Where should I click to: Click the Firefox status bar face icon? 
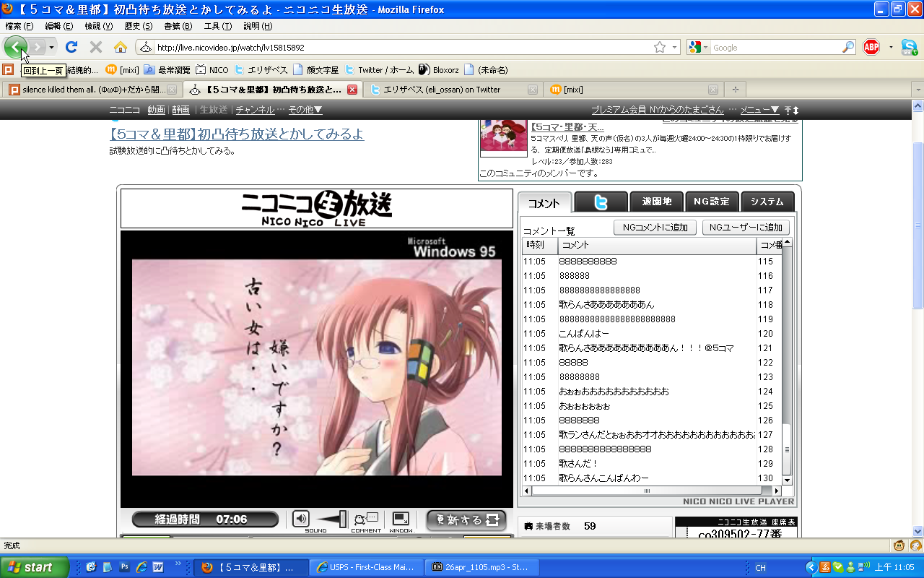[x=899, y=545]
